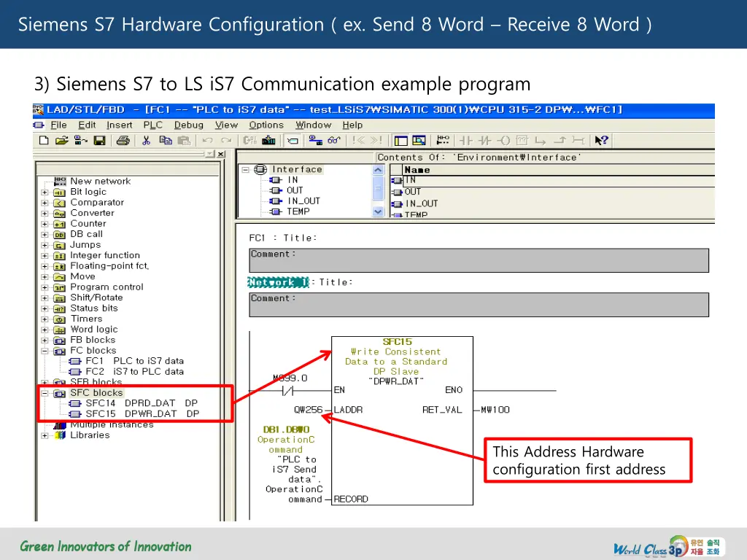Screen dimensions: 747x560
Task: Click the Go to next error icon
Action: click(376, 141)
